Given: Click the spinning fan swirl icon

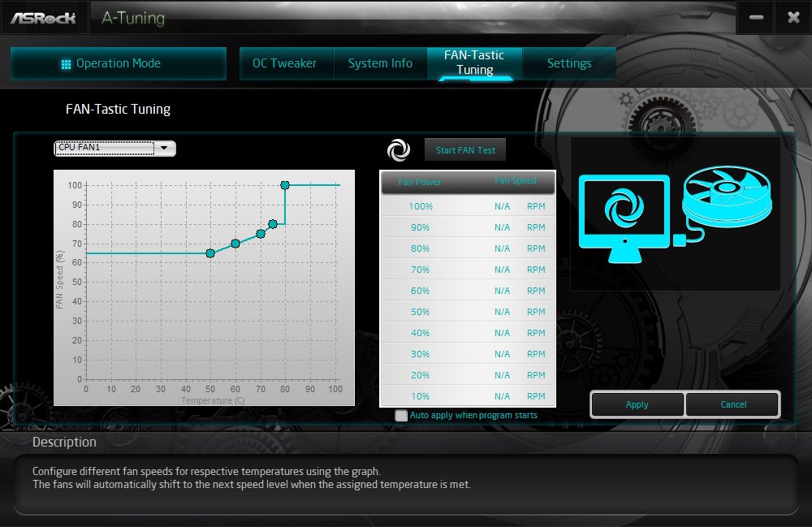Looking at the screenshot, I should [x=398, y=150].
